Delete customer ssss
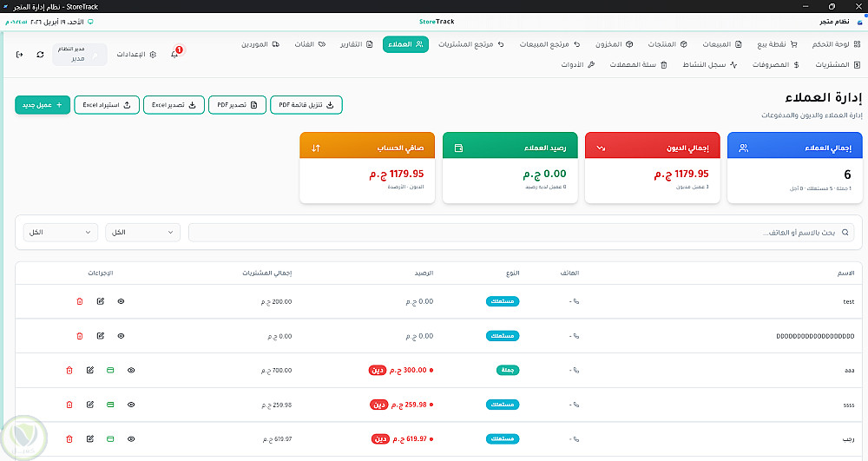The height and width of the screenshot is (461, 868). [69, 405]
